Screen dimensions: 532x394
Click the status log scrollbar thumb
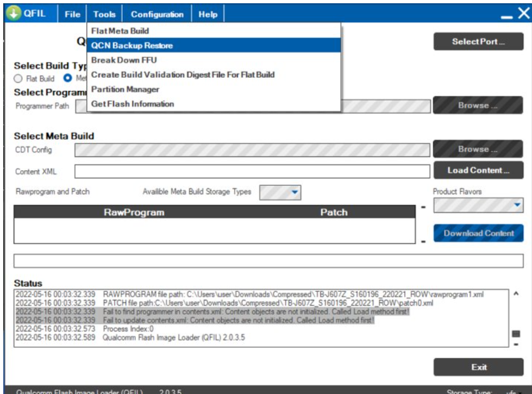point(516,334)
